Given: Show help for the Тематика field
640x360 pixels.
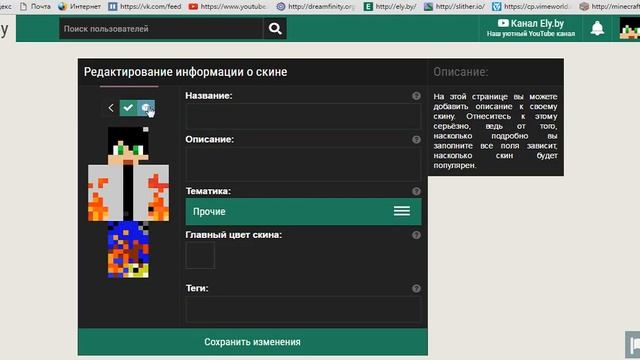Looking at the screenshot, I should pos(416,191).
